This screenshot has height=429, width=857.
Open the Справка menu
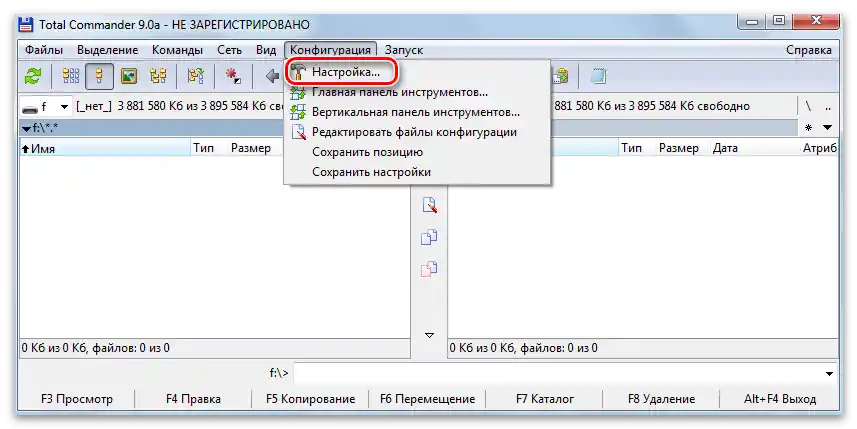(x=808, y=50)
